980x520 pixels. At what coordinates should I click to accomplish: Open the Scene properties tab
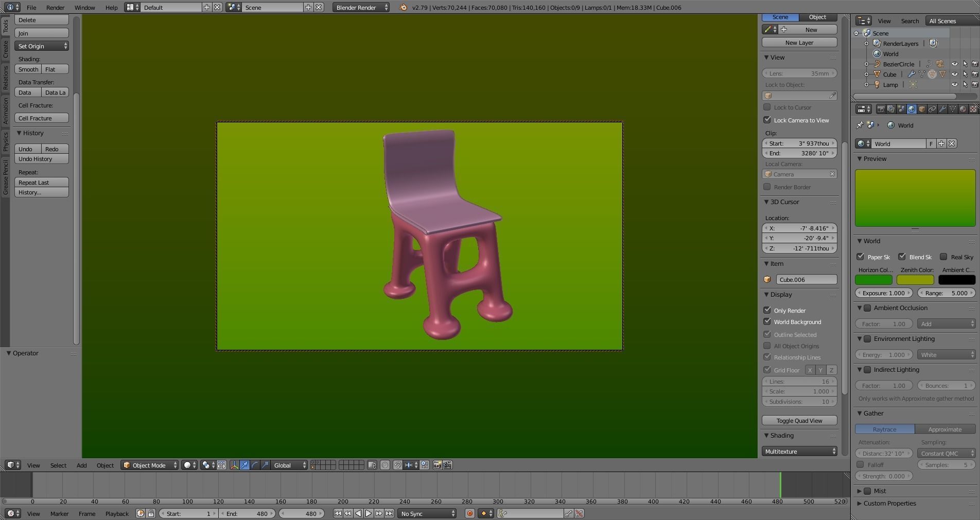click(901, 109)
